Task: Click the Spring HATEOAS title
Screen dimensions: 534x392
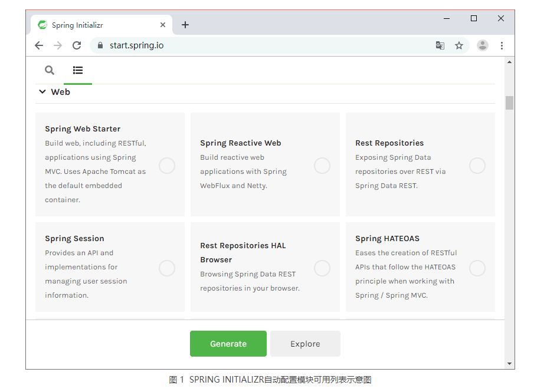Action: click(x=387, y=239)
